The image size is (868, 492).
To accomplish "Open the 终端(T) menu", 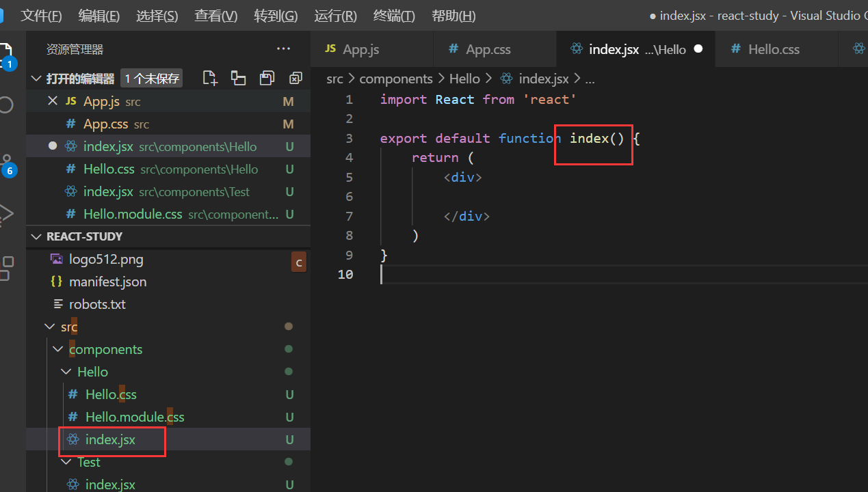I will pyautogui.click(x=394, y=16).
